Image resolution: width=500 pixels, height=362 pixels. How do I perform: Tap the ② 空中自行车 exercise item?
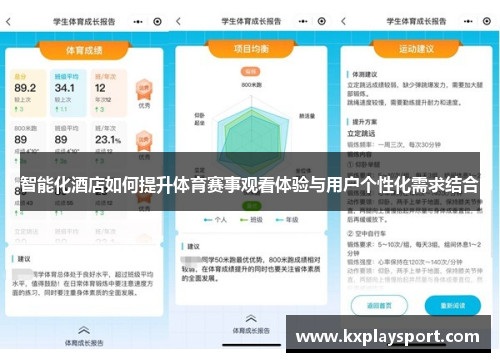(366, 233)
